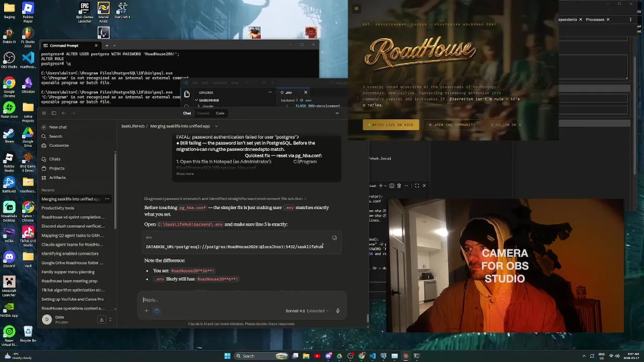Add attachment with plus in reply box
This screenshot has width=644, height=362.
pos(146,311)
